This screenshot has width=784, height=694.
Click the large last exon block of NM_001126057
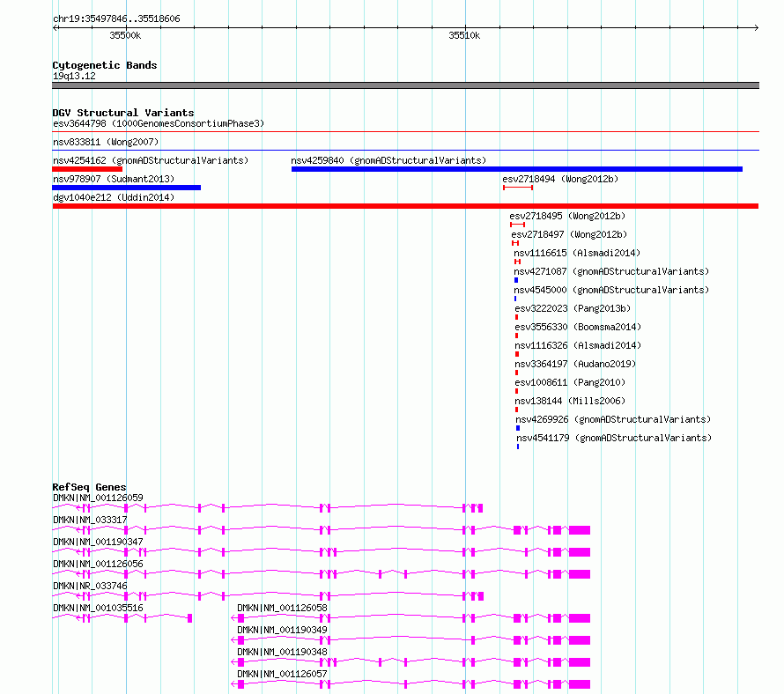(580, 684)
